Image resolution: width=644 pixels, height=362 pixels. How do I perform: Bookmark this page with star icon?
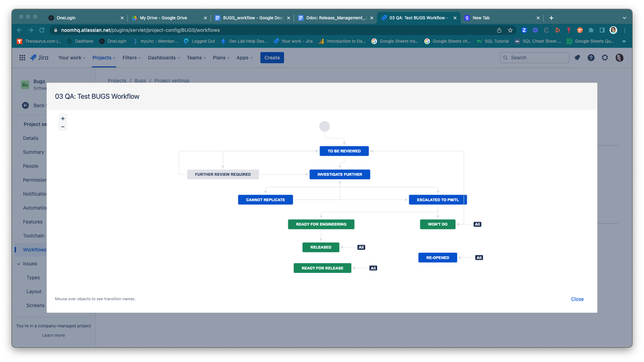click(510, 30)
